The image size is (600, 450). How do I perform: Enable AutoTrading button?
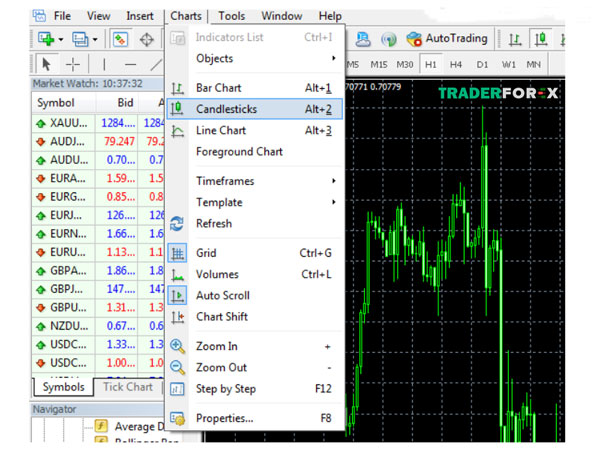pos(447,39)
